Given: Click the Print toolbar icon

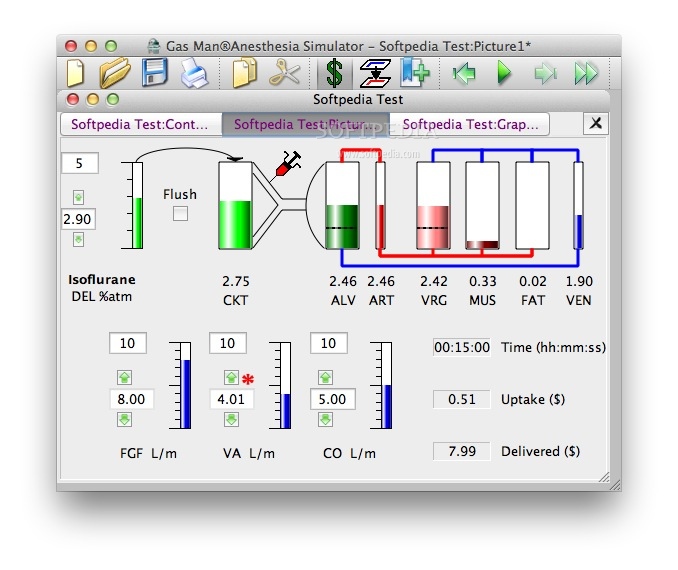Looking at the screenshot, I should pyautogui.click(x=194, y=73).
